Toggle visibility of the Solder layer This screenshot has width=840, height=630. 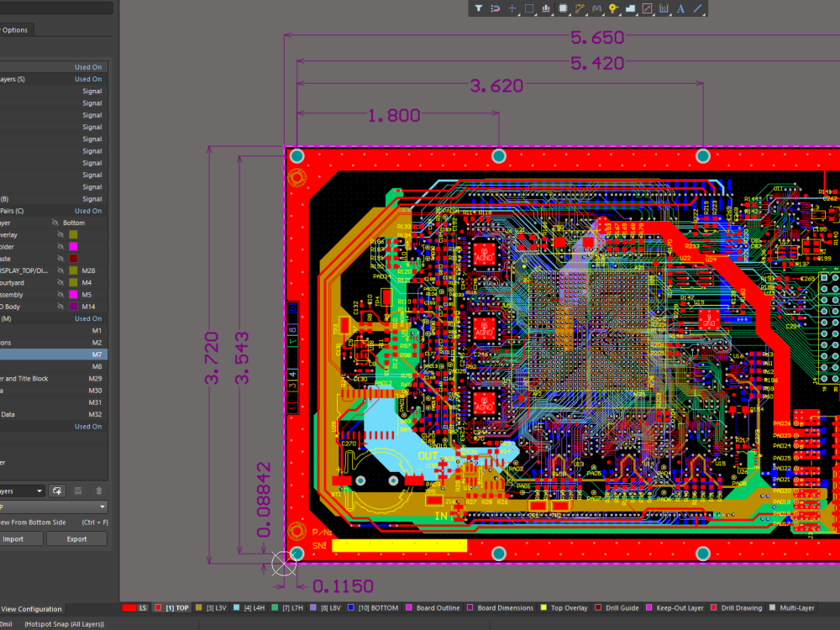tap(60, 246)
